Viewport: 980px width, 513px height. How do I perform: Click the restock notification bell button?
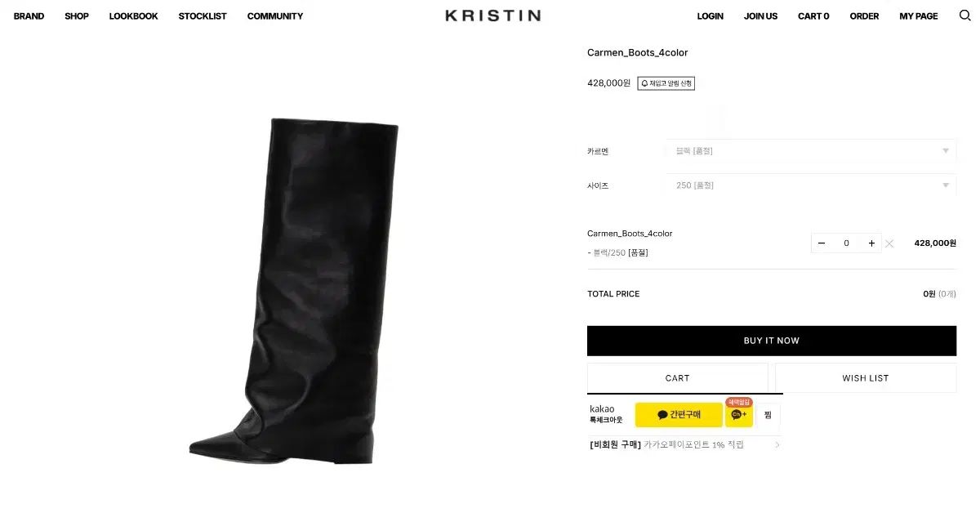pos(666,83)
